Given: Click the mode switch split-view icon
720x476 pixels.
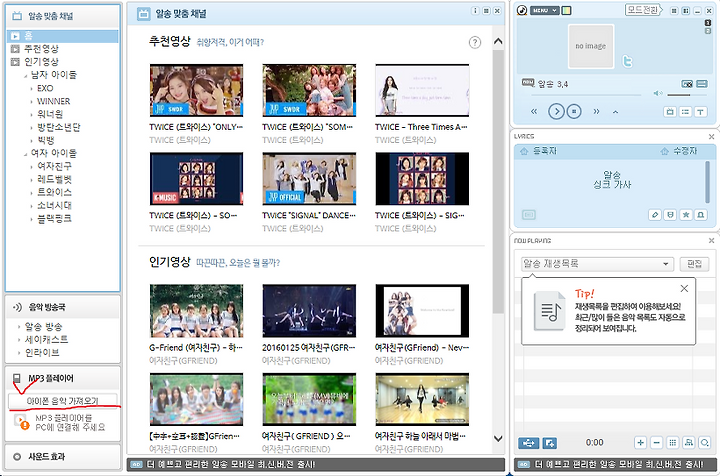Looking at the screenshot, I should coord(686,10).
